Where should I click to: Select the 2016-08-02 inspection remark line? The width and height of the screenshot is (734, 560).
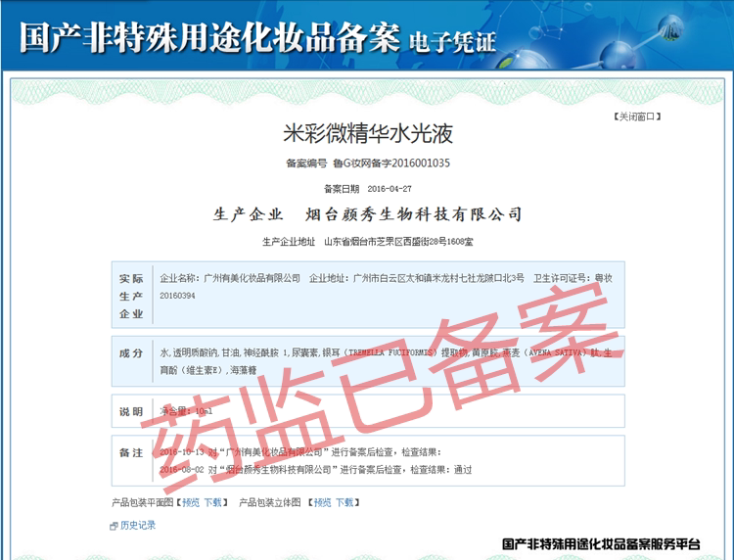coord(315,470)
